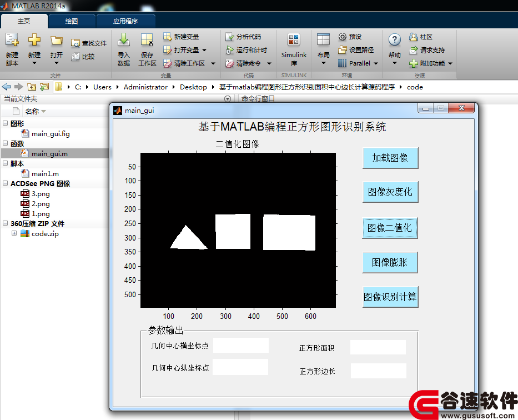Click the 图像识别计算 button

point(390,297)
